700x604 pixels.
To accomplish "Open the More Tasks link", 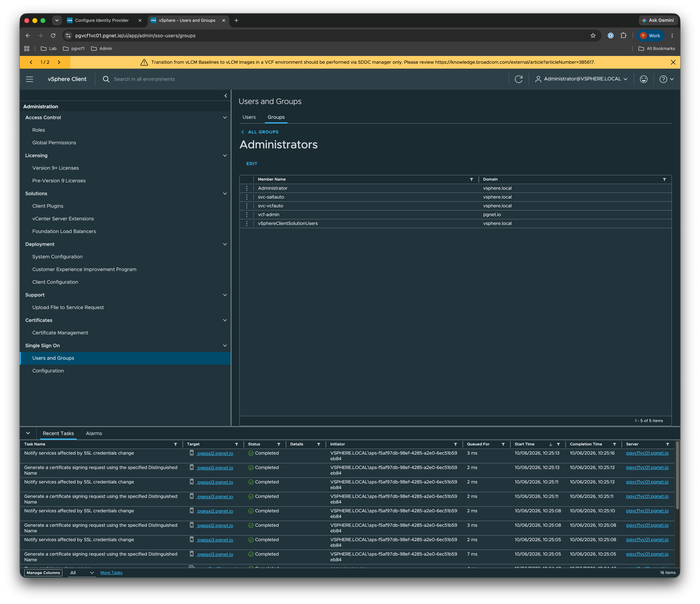I will (x=112, y=573).
